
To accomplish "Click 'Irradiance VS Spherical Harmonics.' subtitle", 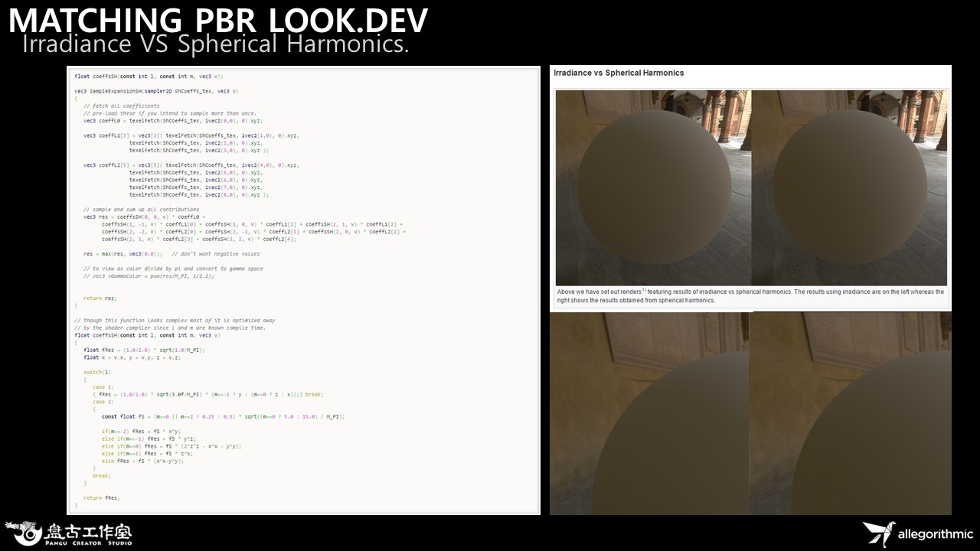I will (216, 44).
